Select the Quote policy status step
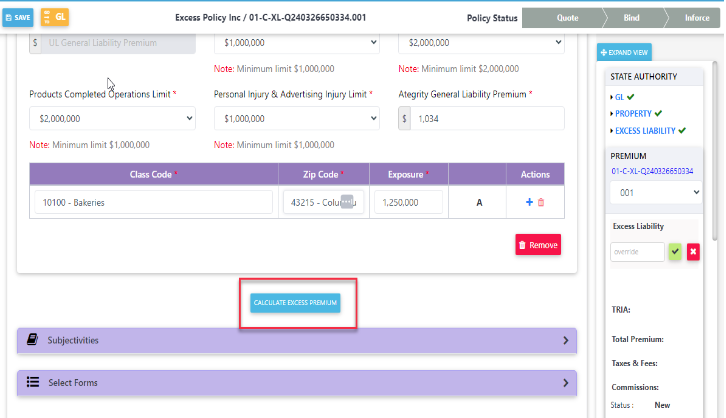The height and width of the screenshot is (418, 726). tap(567, 18)
